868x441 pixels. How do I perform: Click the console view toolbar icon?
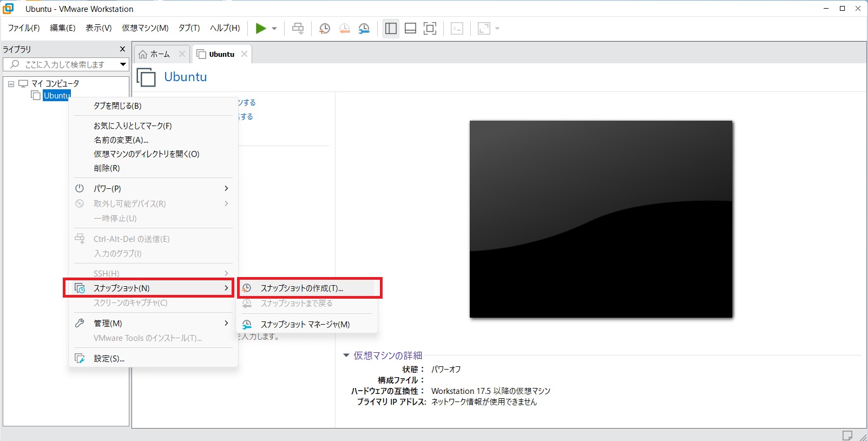457,29
